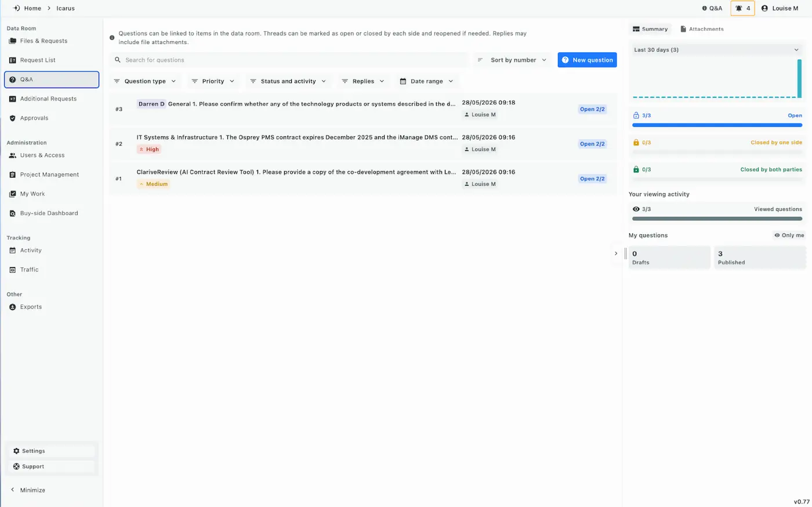Open notifications bell showing 4
The image size is (812, 507).
[742, 8]
